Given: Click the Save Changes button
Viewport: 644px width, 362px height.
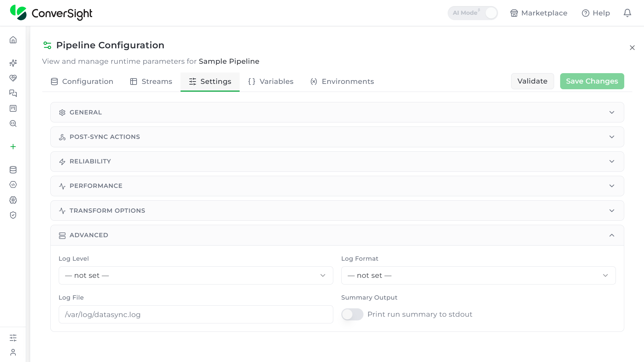Looking at the screenshot, I should tap(592, 81).
